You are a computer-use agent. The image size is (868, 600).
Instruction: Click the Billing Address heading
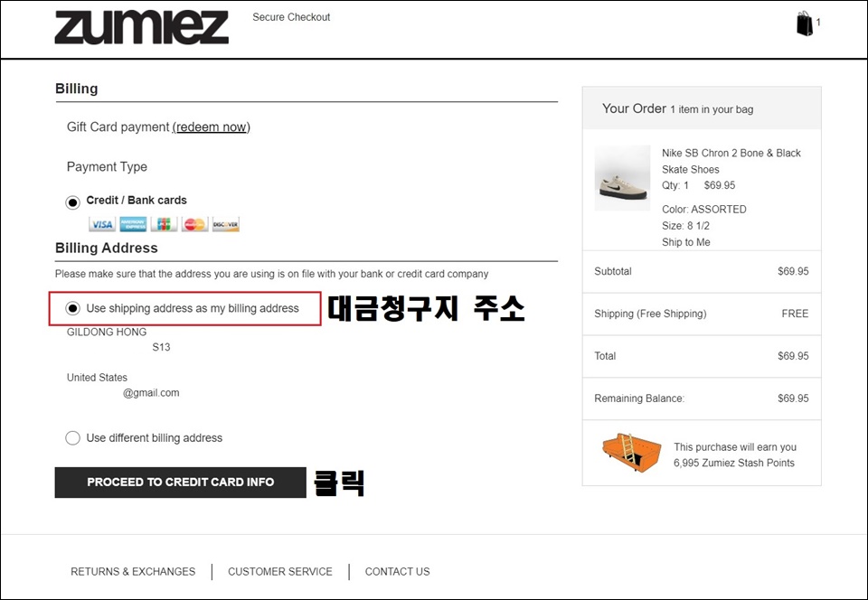click(x=107, y=248)
